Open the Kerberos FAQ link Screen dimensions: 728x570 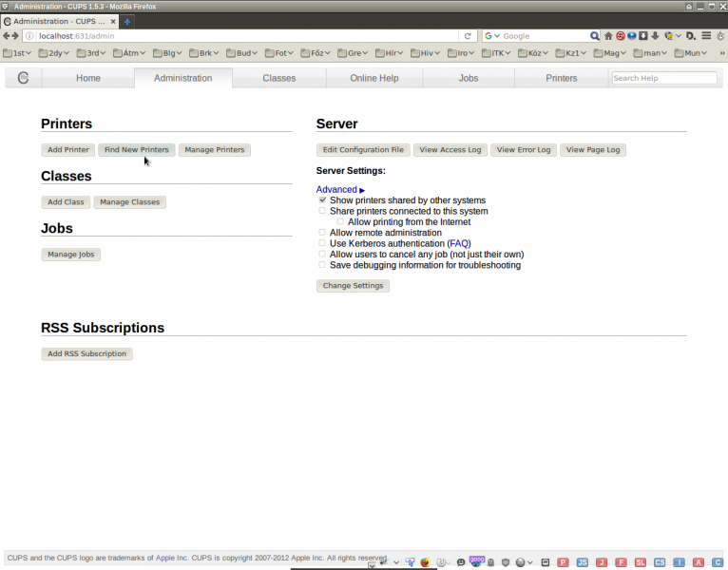459,243
